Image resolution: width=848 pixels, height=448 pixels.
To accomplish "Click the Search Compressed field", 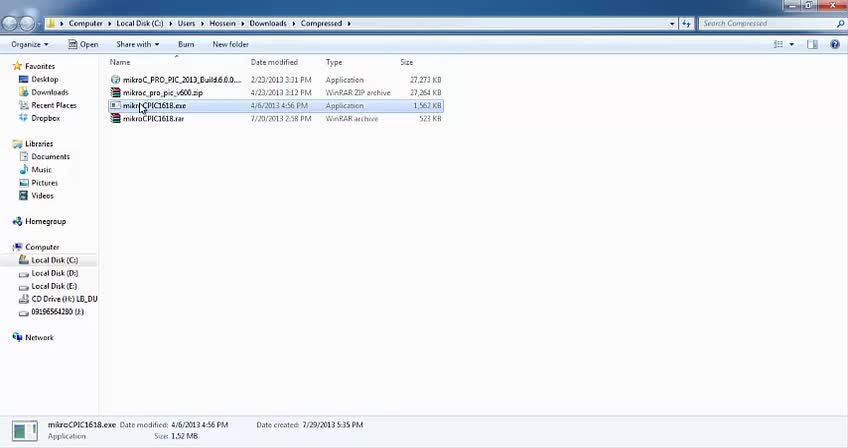I will click(766, 23).
